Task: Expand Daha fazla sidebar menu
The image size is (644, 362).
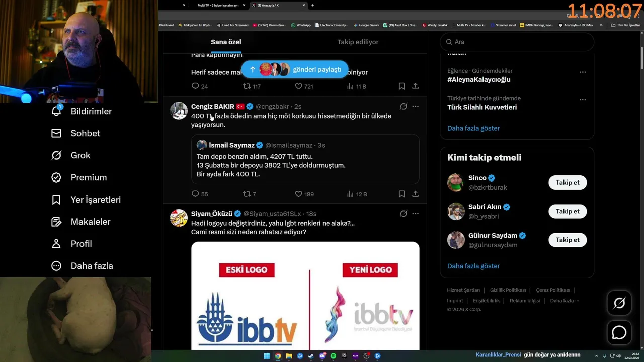Action: 82,266
